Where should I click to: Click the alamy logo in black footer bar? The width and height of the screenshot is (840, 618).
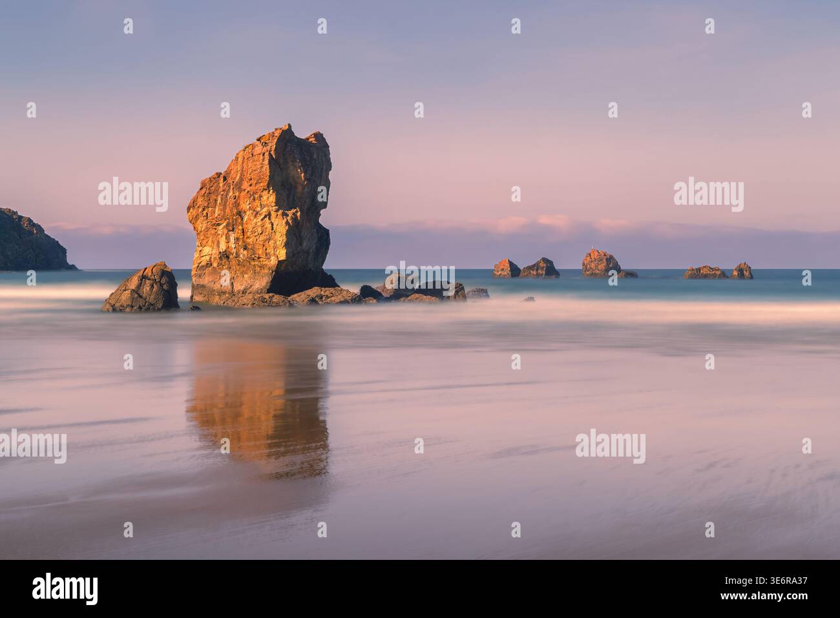pyautogui.click(x=65, y=588)
